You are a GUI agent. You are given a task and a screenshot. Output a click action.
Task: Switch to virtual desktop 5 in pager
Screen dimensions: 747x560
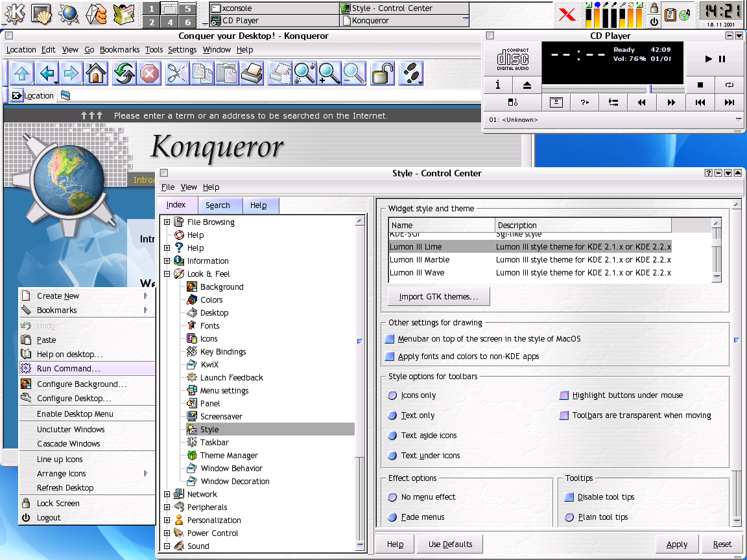tap(187, 8)
